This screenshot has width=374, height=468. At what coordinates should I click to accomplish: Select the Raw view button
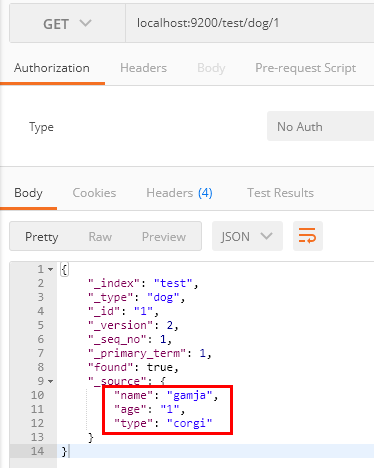pos(100,237)
